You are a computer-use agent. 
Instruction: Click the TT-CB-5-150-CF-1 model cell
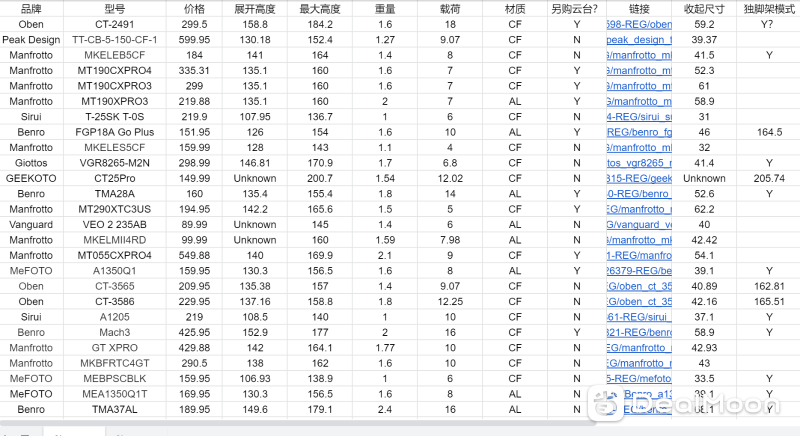[115, 40]
